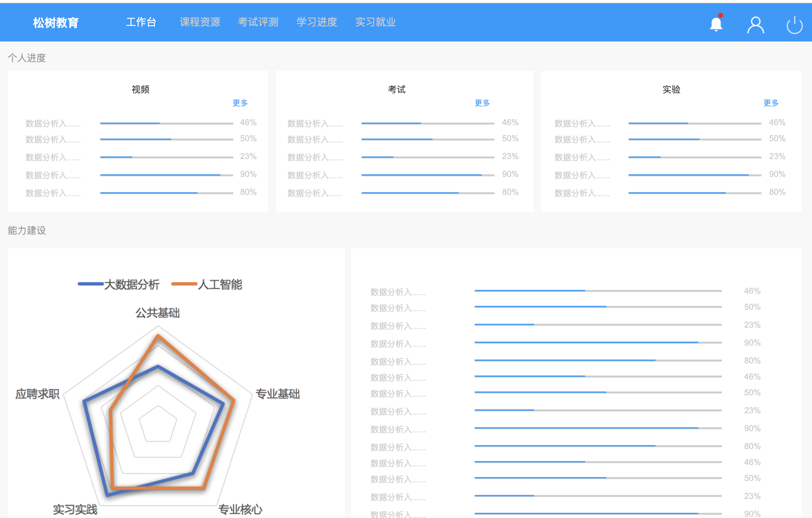Image resolution: width=812 pixels, height=518 pixels.
Task: Click the 80% value in the 视频 card
Action: 248,192
